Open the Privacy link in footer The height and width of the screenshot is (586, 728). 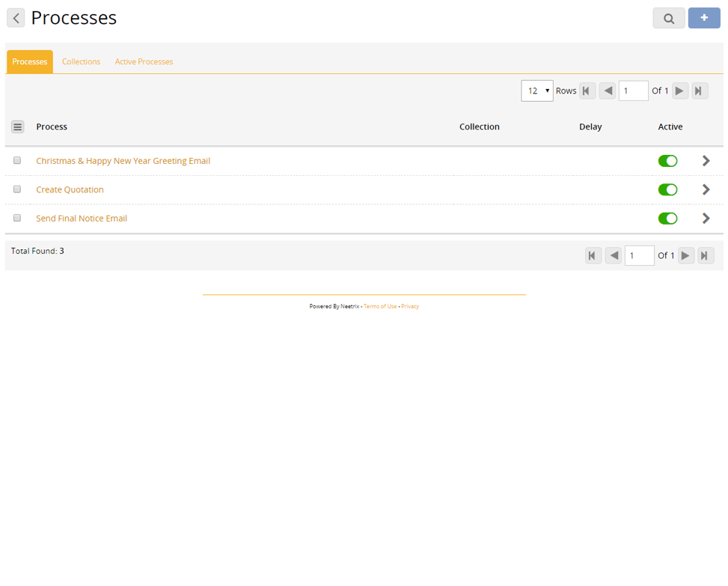(x=410, y=306)
